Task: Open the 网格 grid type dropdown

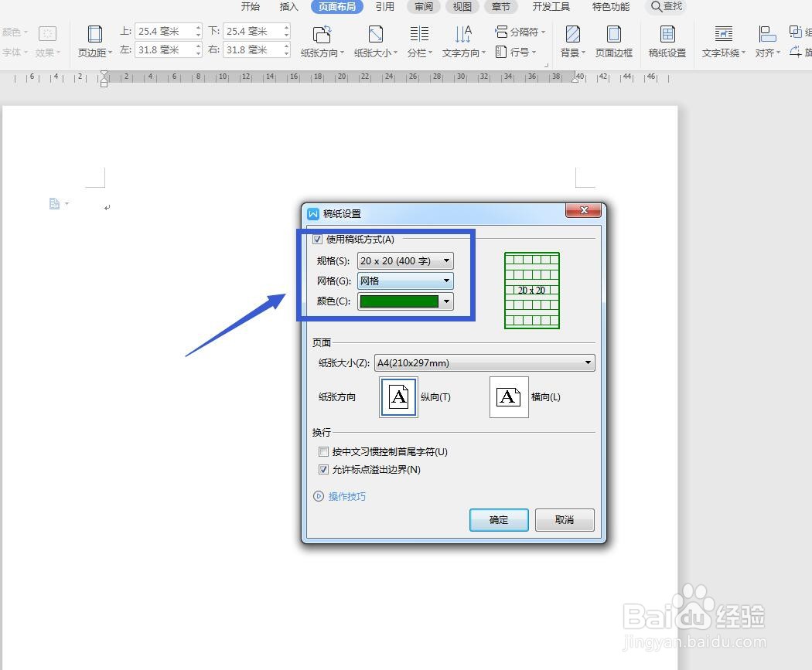Action: (405, 281)
